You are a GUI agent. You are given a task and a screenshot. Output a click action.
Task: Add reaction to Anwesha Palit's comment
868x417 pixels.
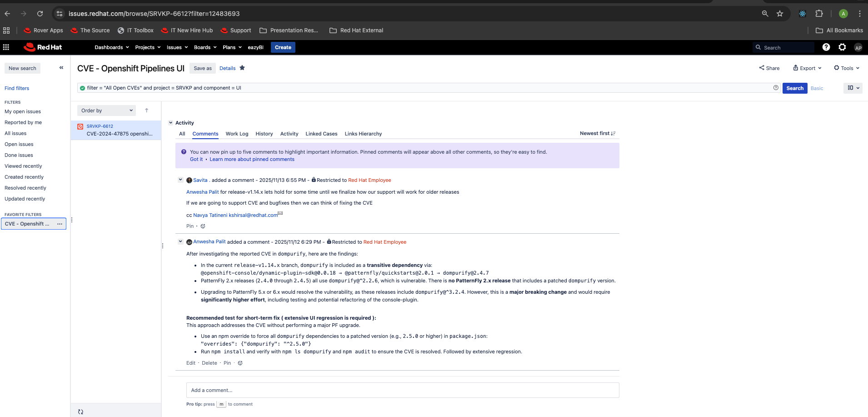(x=240, y=363)
